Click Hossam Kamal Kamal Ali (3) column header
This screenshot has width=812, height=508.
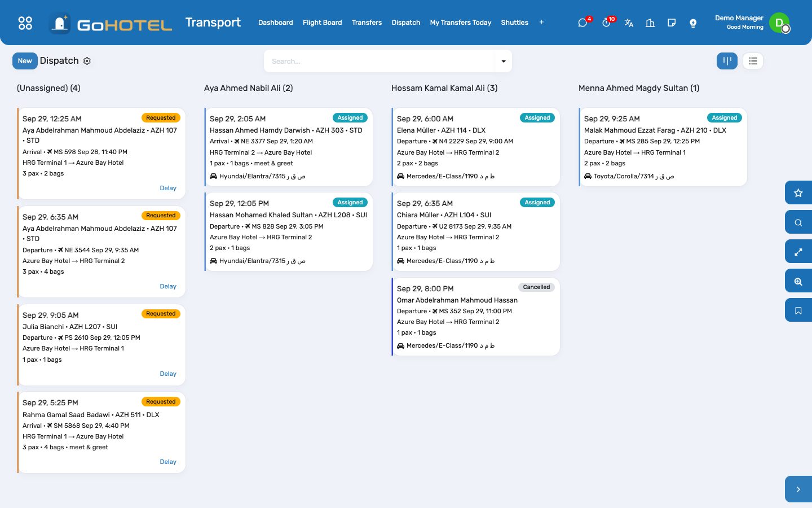click(x=444, y=88)
